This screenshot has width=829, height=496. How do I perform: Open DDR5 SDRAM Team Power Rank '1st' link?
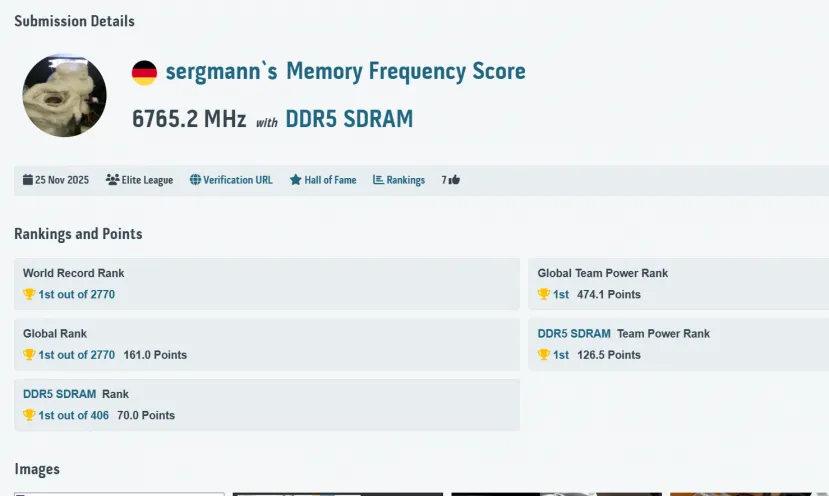pos(561,355)
